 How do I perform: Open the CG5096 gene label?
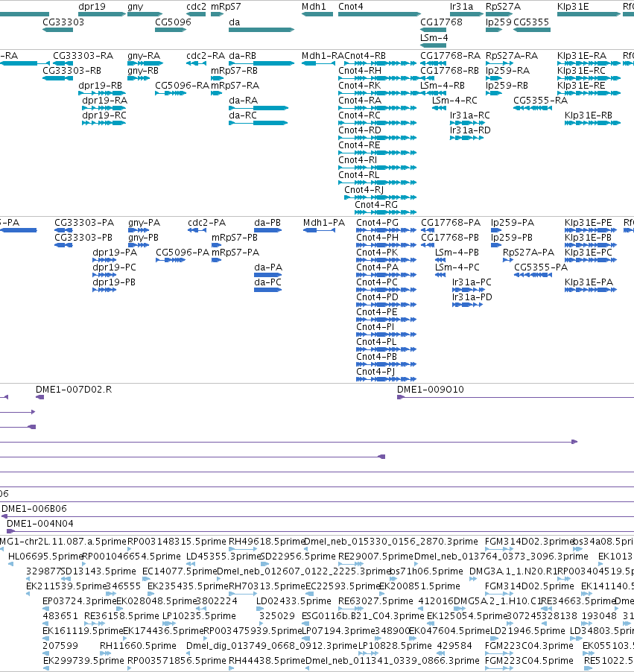click(x=173, y=22)
